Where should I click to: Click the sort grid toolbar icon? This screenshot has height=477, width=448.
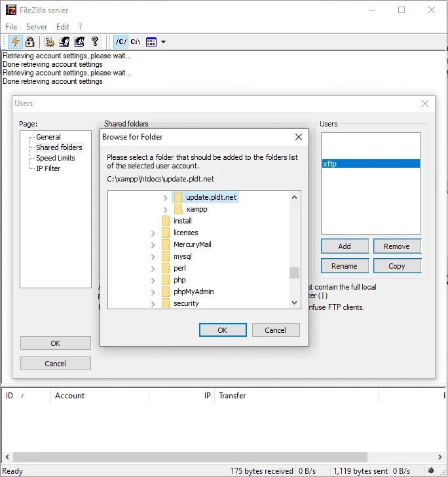pos(151,42)
